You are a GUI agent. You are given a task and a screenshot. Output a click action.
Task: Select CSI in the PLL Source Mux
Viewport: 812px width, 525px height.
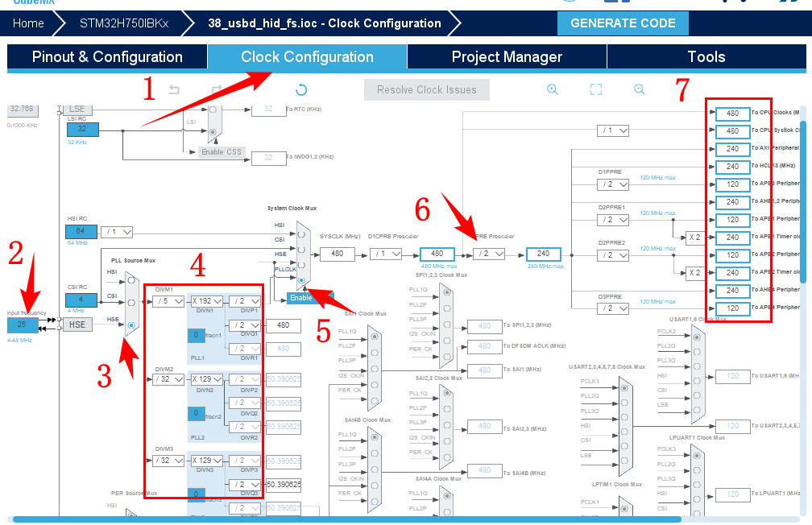pyautogui.click(x=131, y=303)
